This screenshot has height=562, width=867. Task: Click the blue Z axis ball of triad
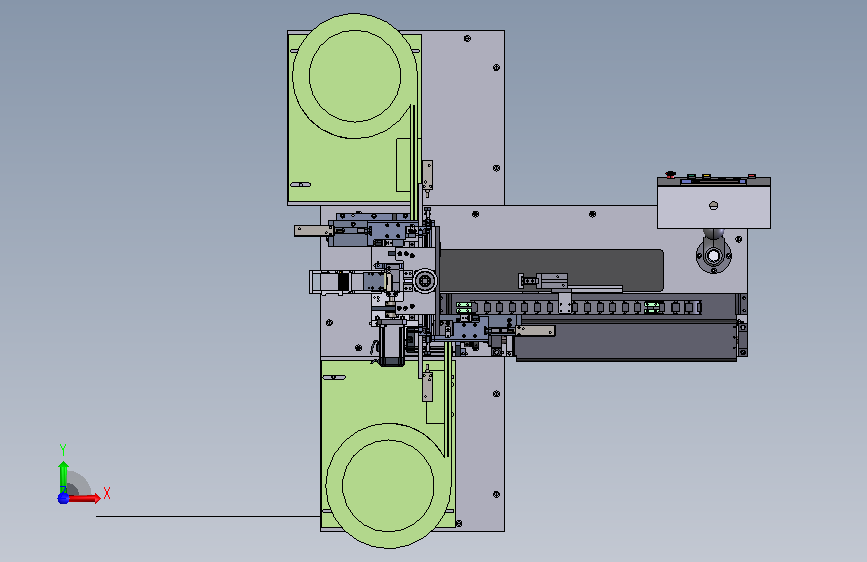tap(63, 498)
